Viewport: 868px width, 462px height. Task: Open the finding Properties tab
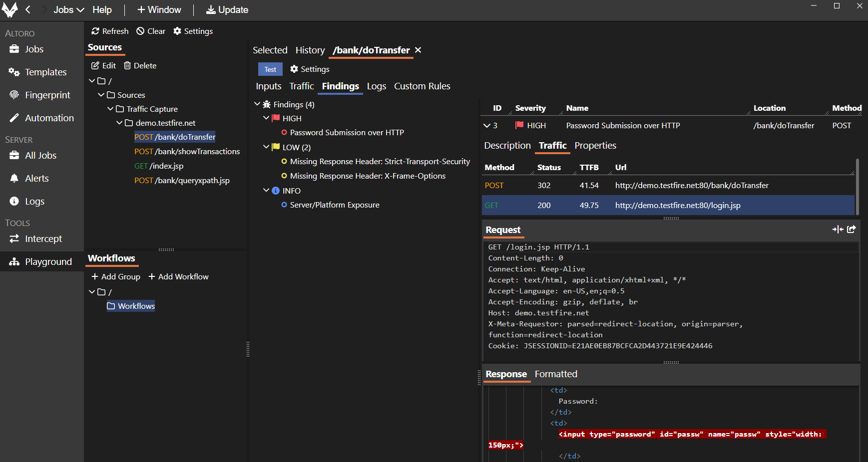click(x=595, y=145)
